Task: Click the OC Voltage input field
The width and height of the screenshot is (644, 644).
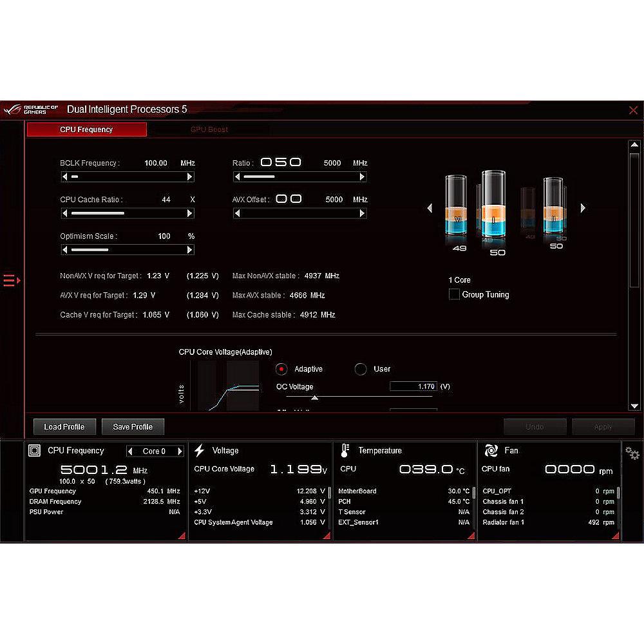Action: coord(413,386)
